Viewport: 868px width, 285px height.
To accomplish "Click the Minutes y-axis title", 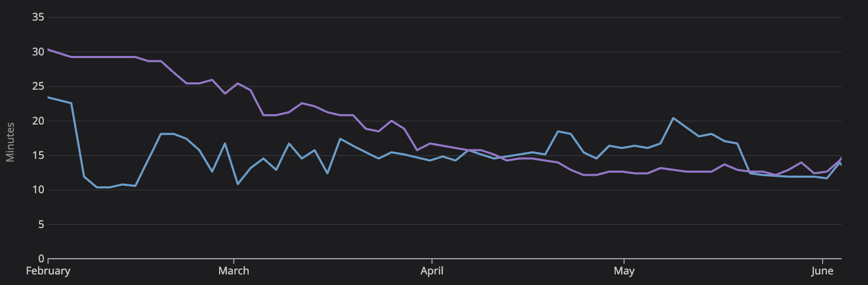I will (10, 142).
